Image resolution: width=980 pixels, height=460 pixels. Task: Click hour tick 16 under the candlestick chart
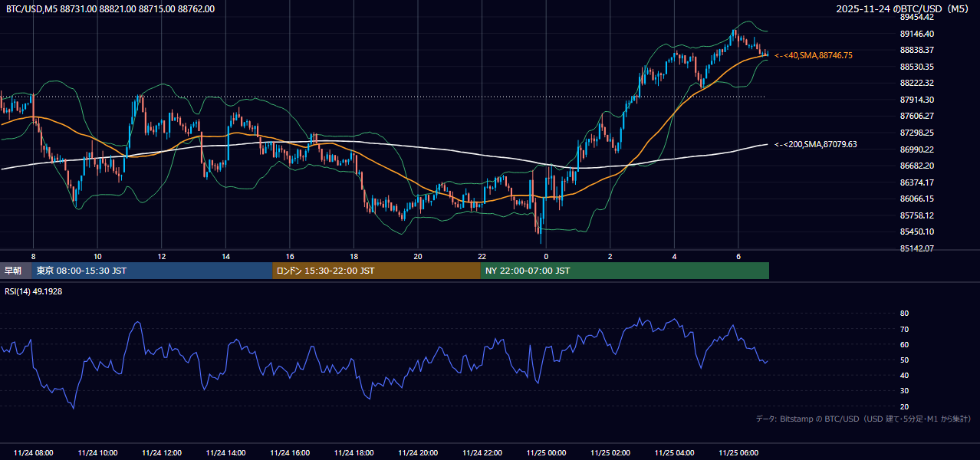click(x=290, y=256)
